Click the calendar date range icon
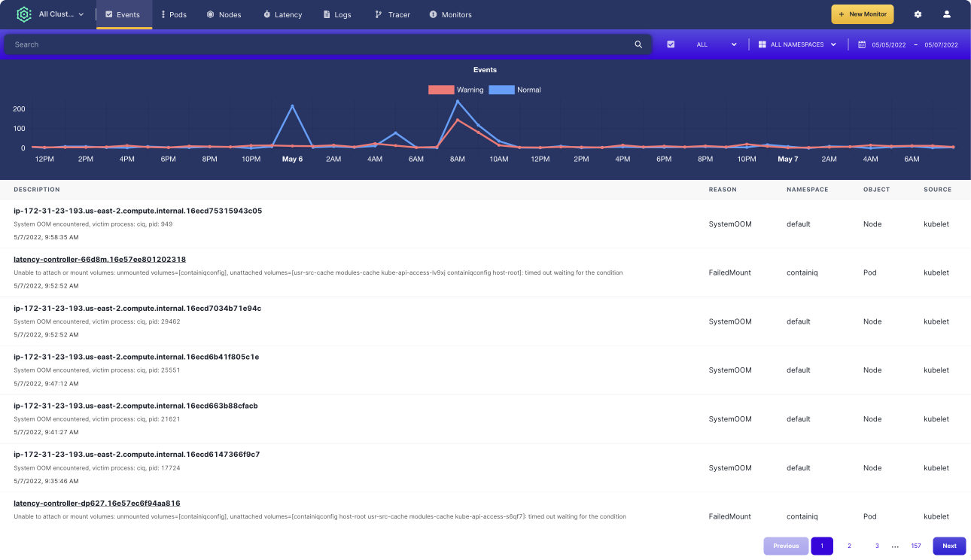 point(862,44)
